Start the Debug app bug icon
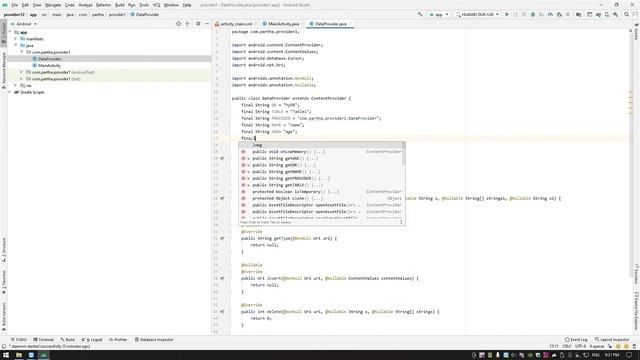 pyautogui.click(x=533, y=14)
